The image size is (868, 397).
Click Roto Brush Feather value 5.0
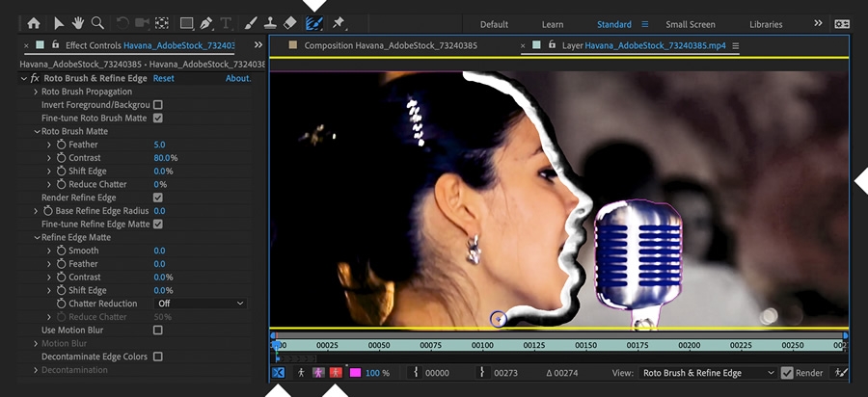[x=159, y=145]
